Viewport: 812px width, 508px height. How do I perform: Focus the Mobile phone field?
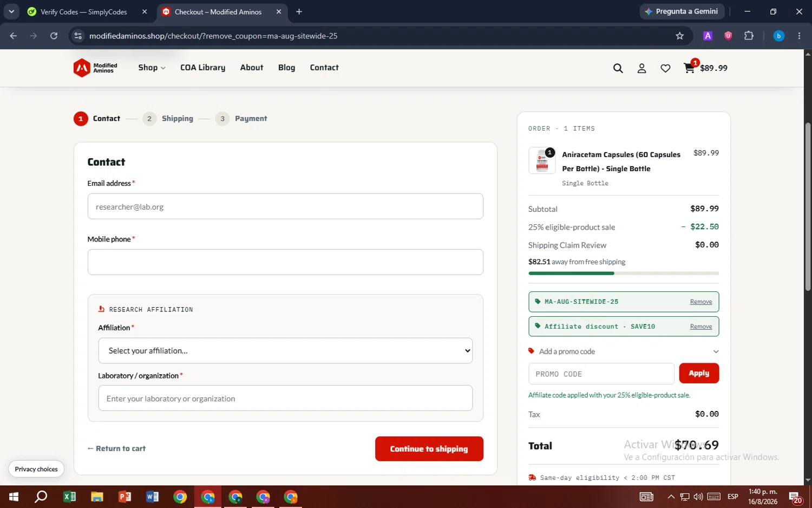pyautogui.click(x=285, y=262)
